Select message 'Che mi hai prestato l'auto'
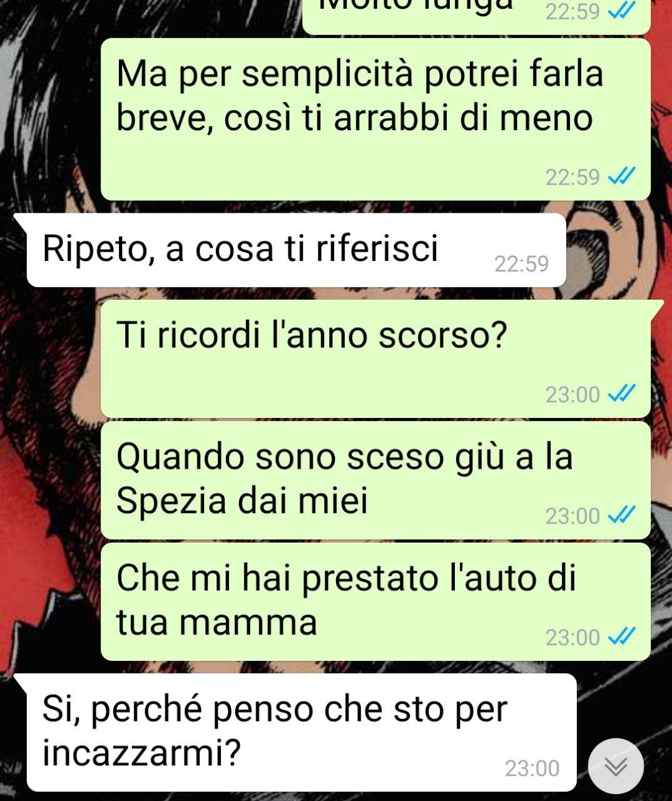This screenshot has width=672, height=801. (x=375, y=601)
